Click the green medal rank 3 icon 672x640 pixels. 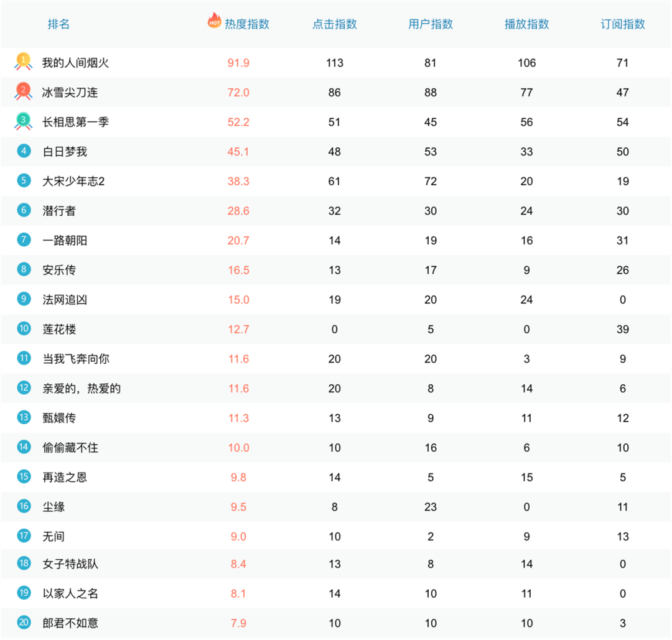(x=23, y=121)
